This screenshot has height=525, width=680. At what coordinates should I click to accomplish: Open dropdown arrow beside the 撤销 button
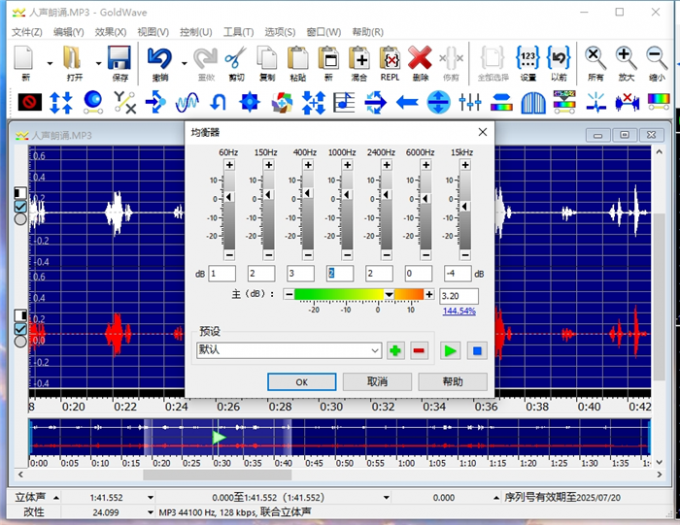point(184,63)
